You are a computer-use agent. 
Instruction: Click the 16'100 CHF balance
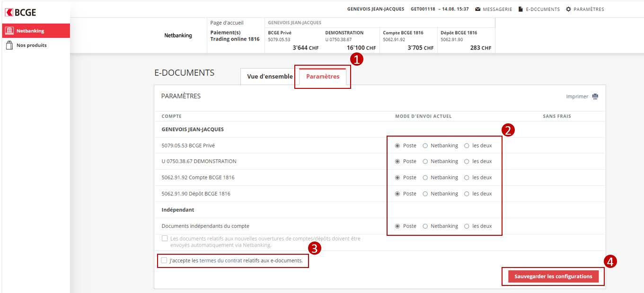click(x=361, y=48)
